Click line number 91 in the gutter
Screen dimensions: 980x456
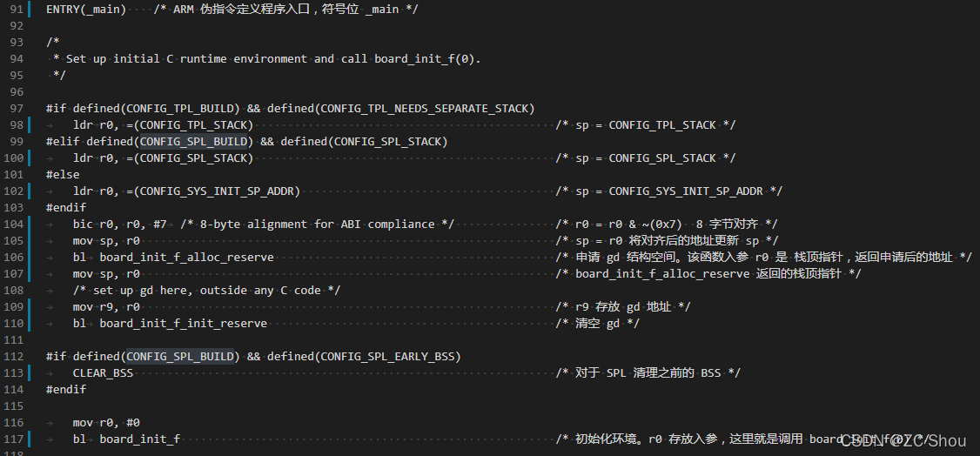click(17, 10)
